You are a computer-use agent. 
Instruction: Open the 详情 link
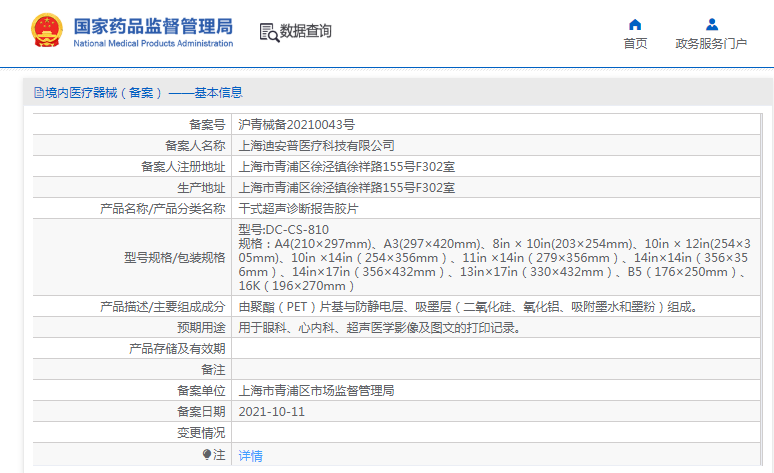click(250, 455)
